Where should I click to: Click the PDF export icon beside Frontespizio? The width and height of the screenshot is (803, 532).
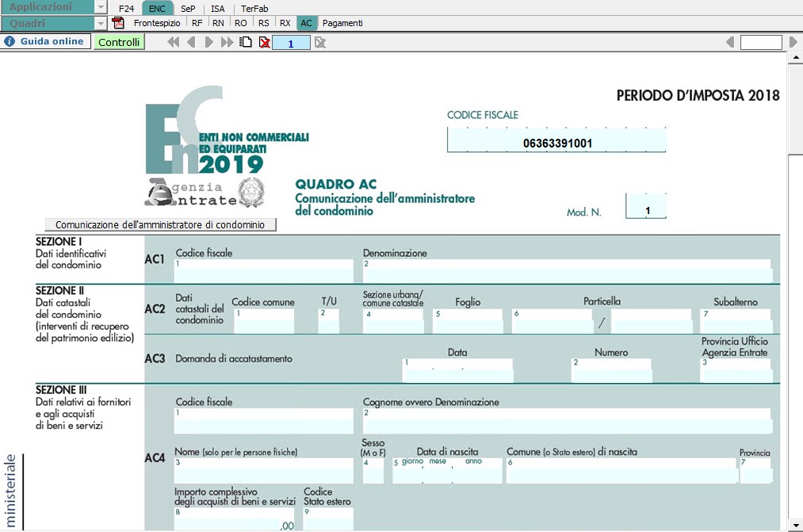pos(119,23)
